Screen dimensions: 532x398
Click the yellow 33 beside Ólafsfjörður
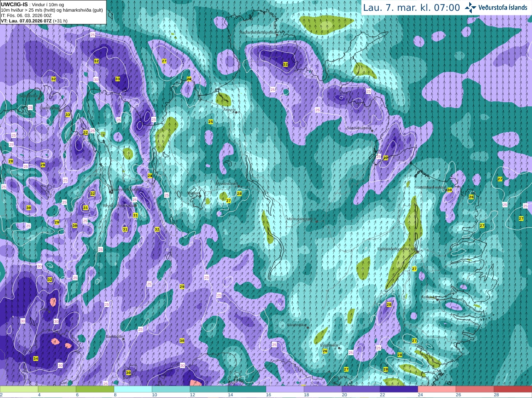click(68, 115)
